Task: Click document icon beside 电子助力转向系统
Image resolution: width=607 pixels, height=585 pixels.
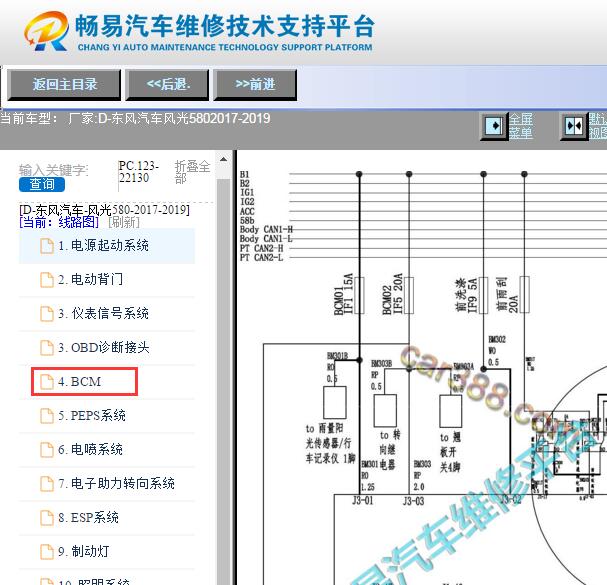Action: [47, 484]
